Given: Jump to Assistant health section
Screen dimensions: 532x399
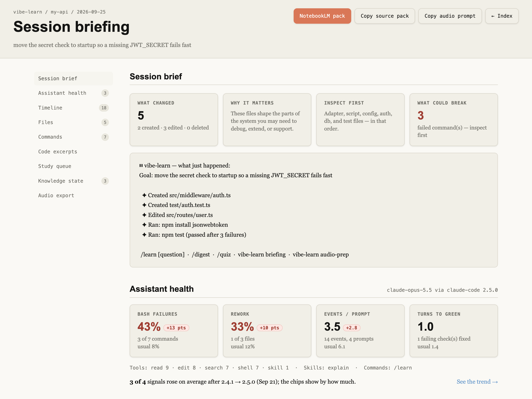Looking at the screenshot, I should [x=73, y=93].
